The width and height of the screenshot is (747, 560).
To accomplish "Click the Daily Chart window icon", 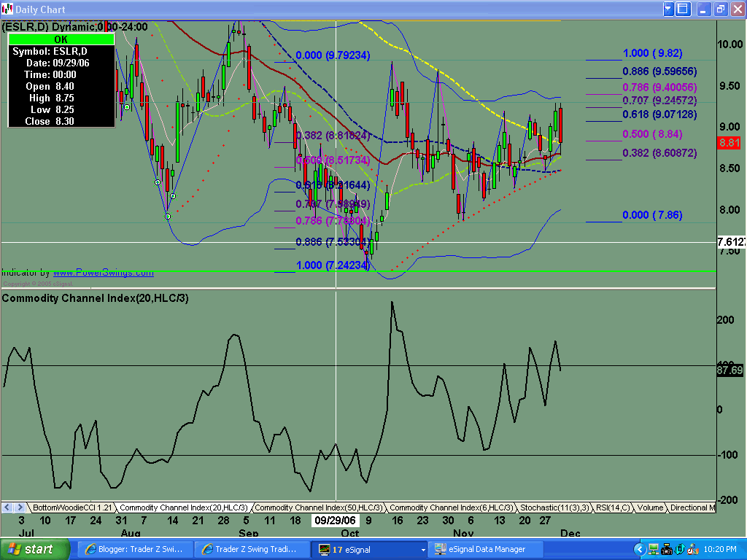I will pyautogui.click(x=7, y=9).
